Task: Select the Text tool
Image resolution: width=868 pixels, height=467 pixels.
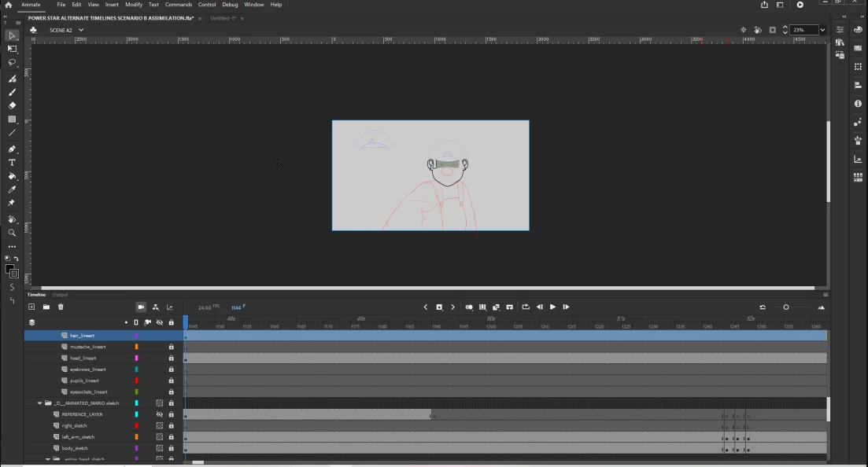Action: pos(12,163)
